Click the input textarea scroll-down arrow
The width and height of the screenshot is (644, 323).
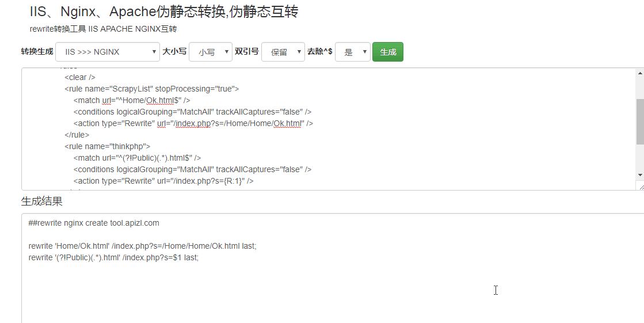click(x=640, y=175)
